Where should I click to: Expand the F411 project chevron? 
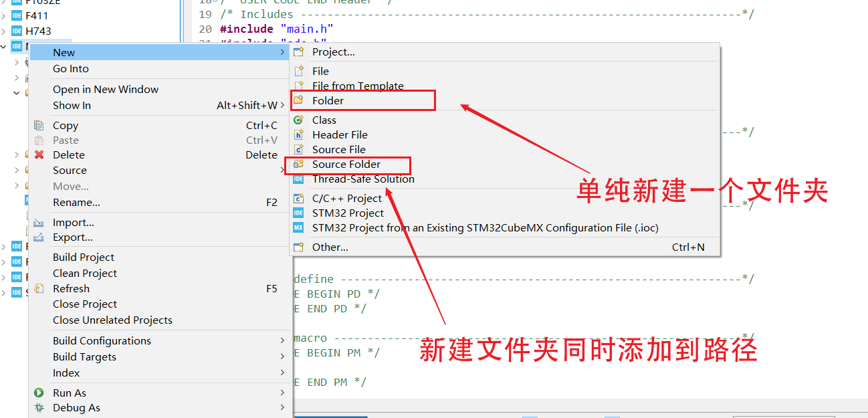point(5,15)
